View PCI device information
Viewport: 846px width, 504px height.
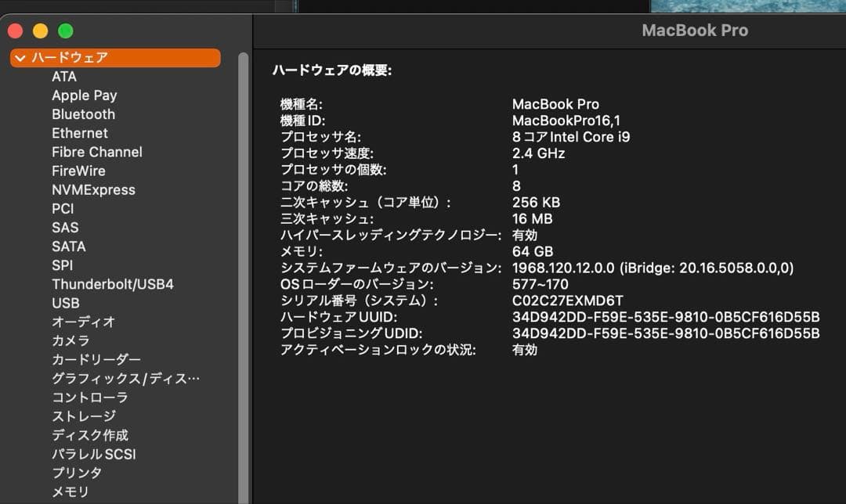coord(63,208)
